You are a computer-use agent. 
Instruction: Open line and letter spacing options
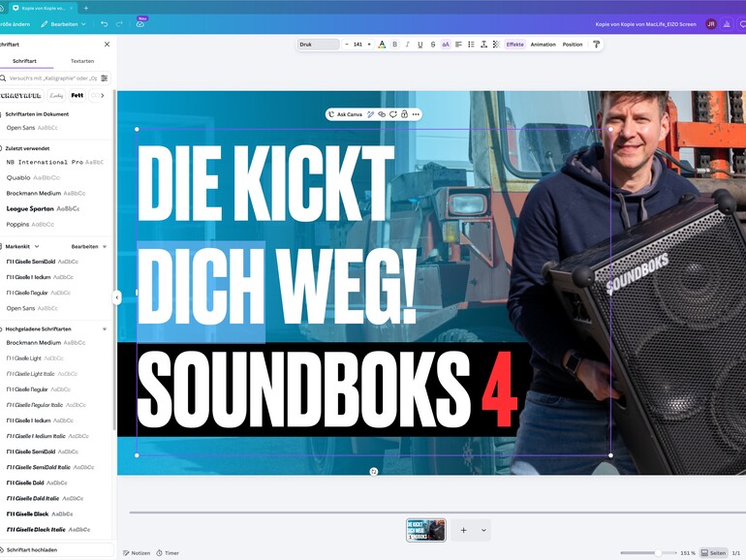[483, 45]
